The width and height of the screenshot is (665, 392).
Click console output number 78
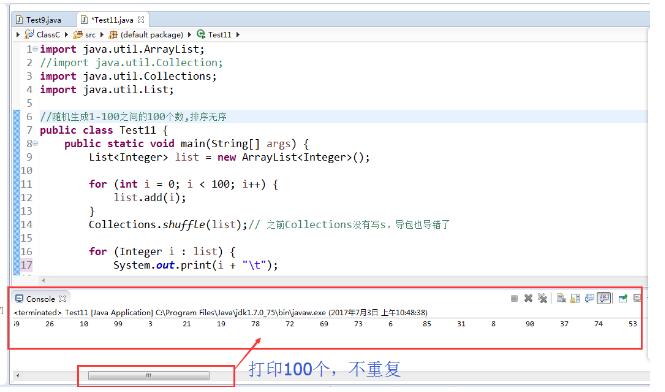point(255,324)
